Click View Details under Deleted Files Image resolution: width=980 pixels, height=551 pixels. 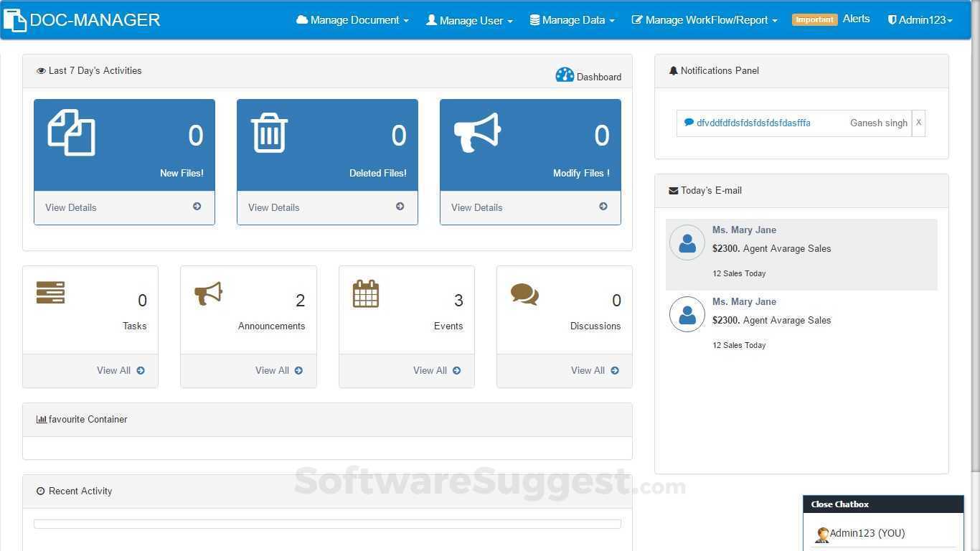coord(273,207)
